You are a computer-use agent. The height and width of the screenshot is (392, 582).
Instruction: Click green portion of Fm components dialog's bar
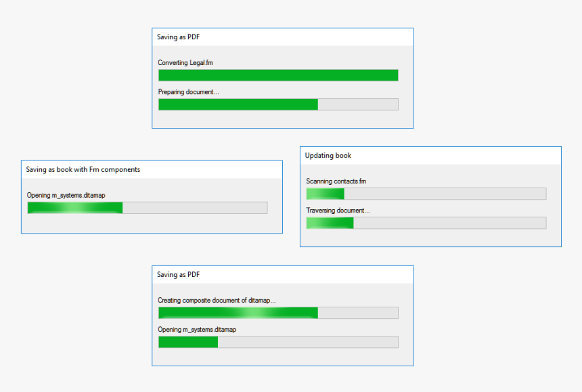tap(74, 208)
